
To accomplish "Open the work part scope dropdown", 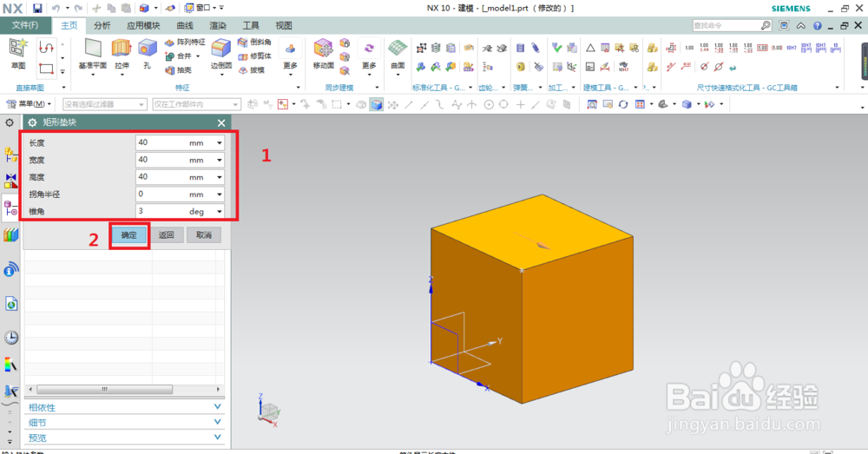I will click(x=196, y=104).
